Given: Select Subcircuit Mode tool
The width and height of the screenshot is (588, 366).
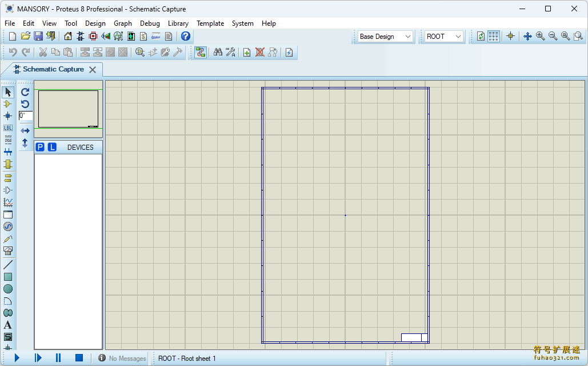Looking at the screenshot, I should [x=8, y=164].
